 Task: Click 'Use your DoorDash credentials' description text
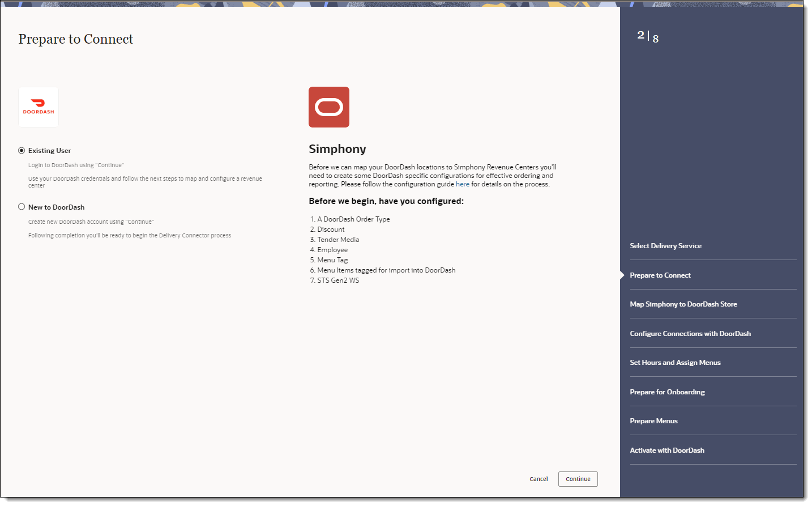[x=145, y=182]
